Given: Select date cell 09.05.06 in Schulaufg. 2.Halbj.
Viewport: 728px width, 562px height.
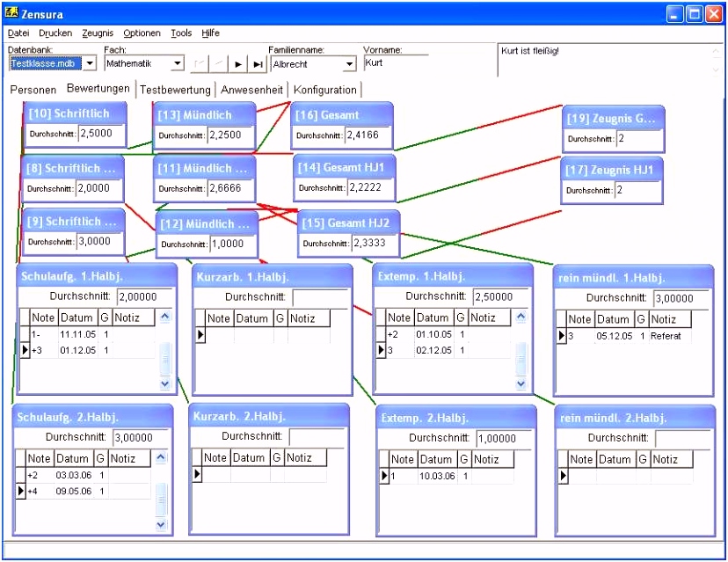Looking at the screenshot, I should click(74, 491).
